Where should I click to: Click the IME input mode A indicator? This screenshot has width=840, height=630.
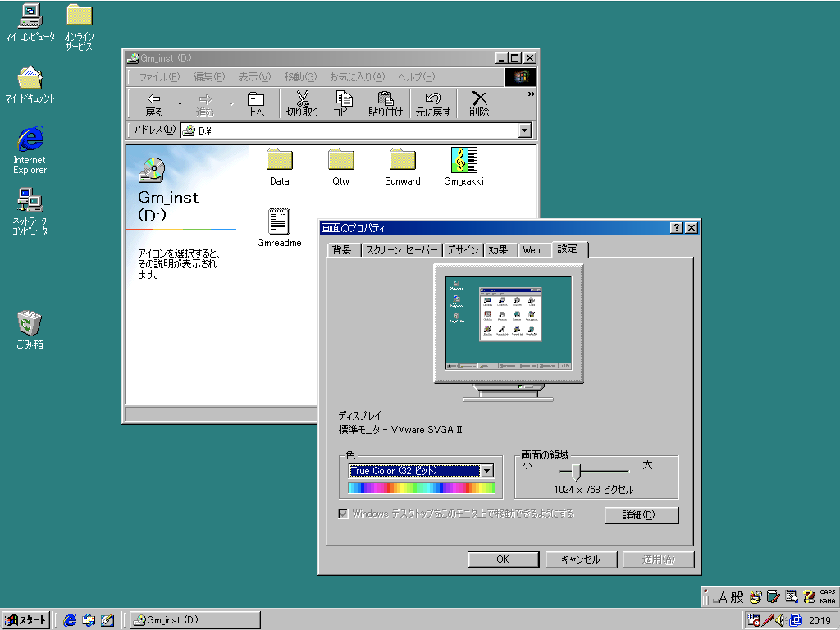pos(721,597)
